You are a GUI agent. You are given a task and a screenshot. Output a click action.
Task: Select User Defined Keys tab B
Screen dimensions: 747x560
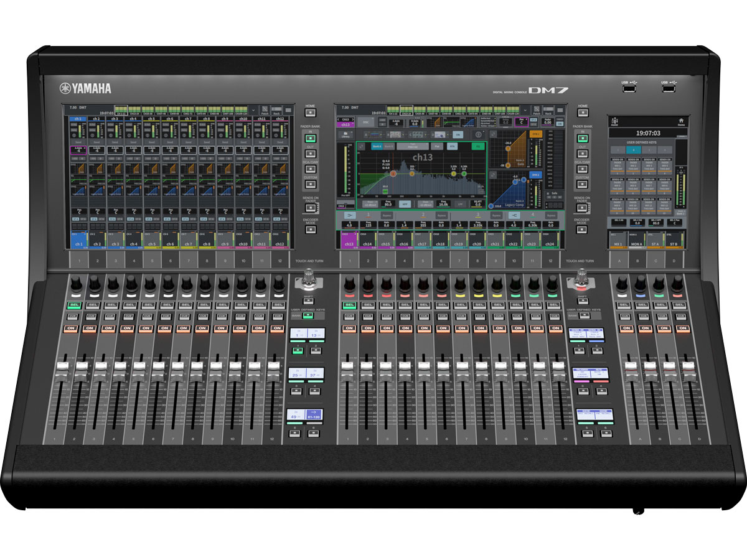[634, 150]
